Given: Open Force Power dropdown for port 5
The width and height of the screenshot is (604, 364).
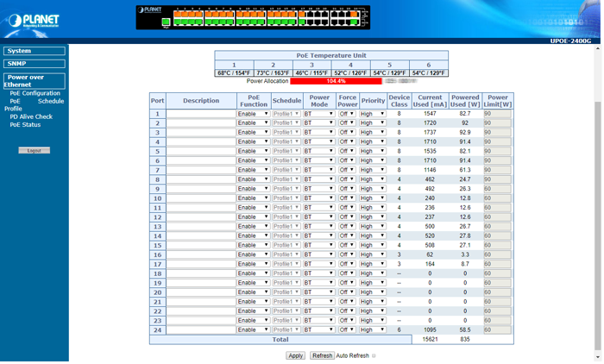Looking at the screenshot, I should [x=347, y=151].
